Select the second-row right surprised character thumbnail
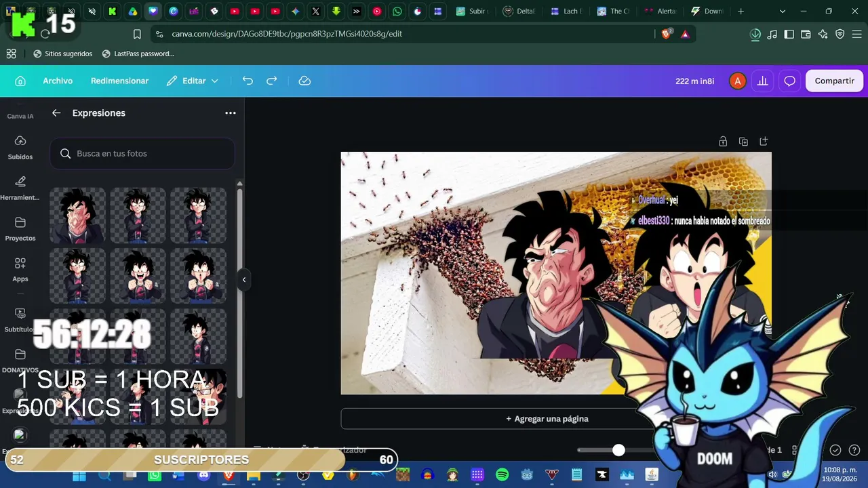The image size is (868, 488). pos(198,276)
